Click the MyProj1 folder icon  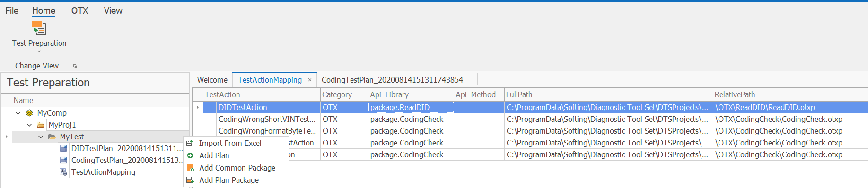coord(41,125)
